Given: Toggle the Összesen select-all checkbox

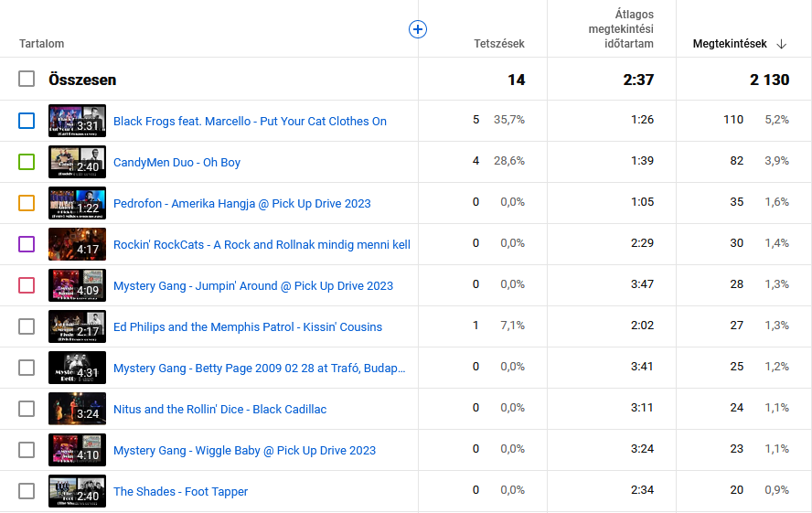Looking at the screenshot, I should (27, 80).
